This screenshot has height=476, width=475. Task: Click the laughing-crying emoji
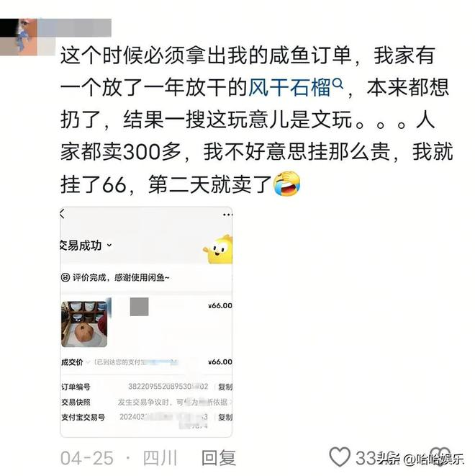[x=286, y=184]
